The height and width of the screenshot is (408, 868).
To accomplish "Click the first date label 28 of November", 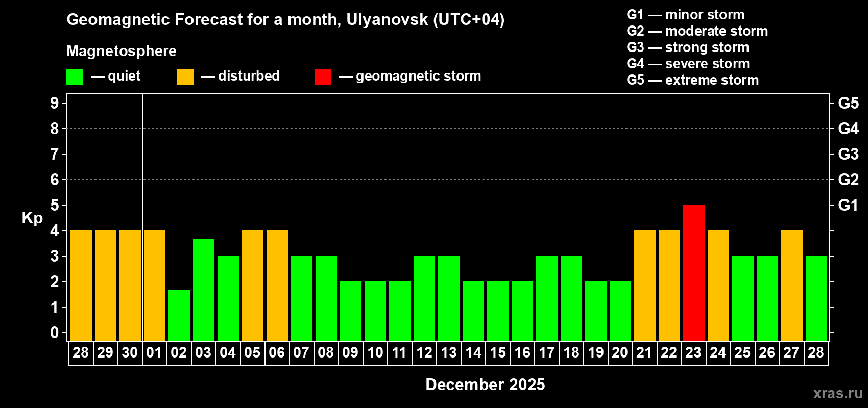I will tap(81, 353).
